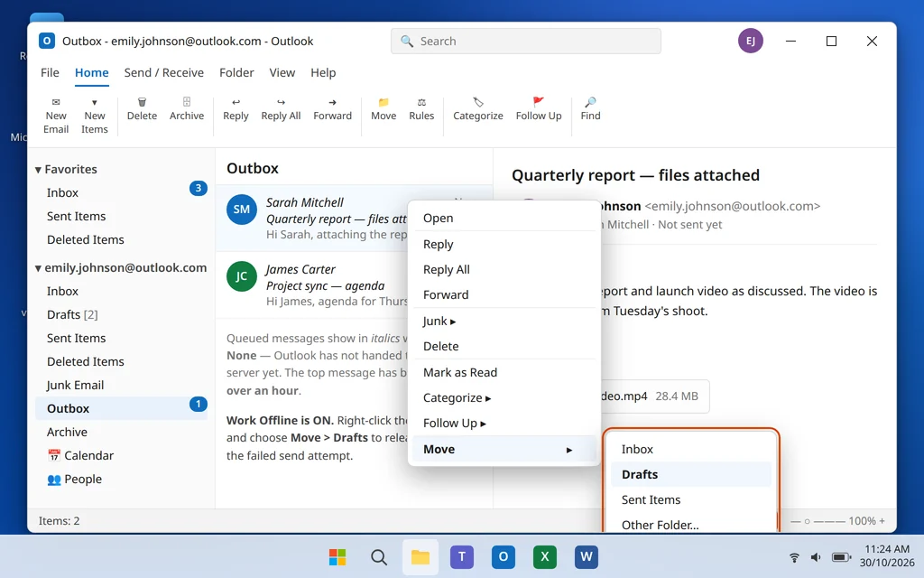
Task: Click the EJ account avatar
Action: [750, 41]
